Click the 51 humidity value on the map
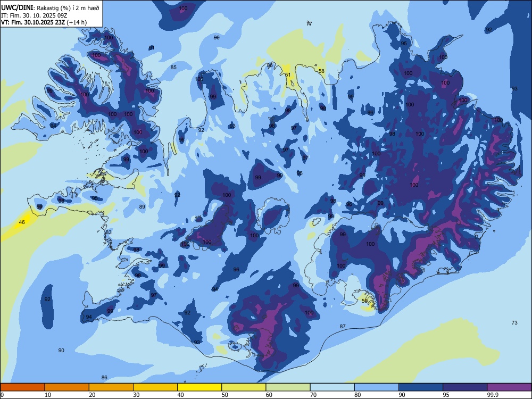 point(288,74)
